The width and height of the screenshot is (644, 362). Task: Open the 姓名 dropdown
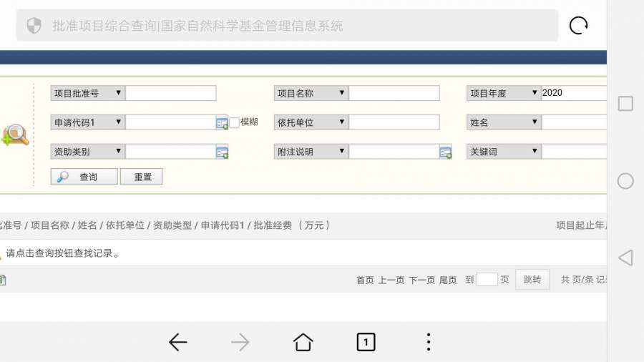tap(504, 122)
